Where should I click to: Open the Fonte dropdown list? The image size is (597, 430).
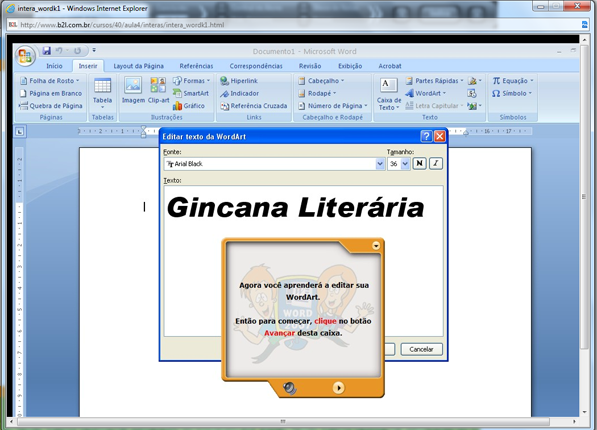[380, 164]
